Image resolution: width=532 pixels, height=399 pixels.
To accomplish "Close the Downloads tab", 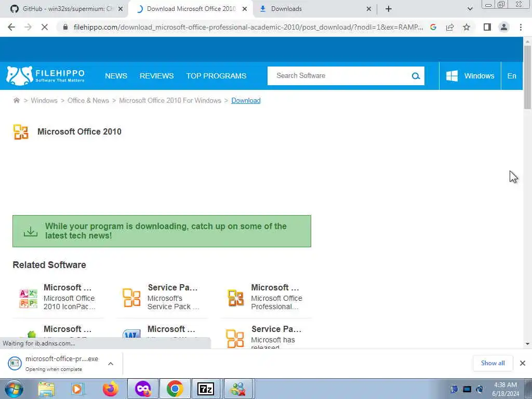I will tap(369, 9).
